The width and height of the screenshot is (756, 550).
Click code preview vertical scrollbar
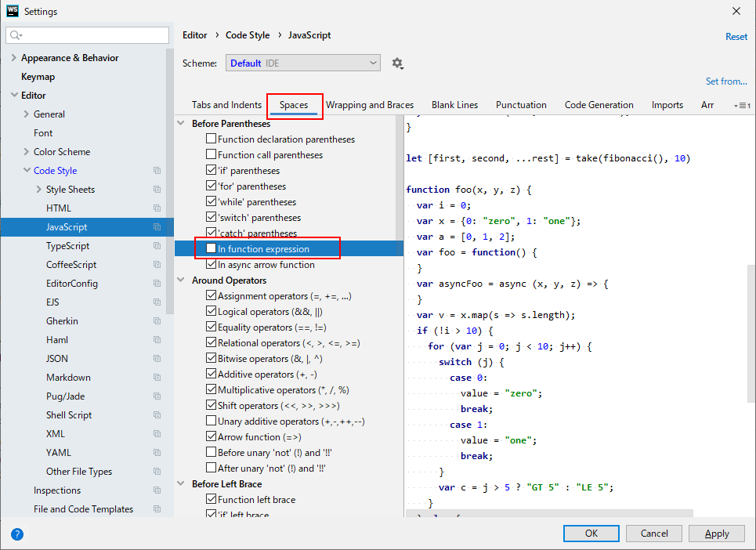click(x=751, y=333)
